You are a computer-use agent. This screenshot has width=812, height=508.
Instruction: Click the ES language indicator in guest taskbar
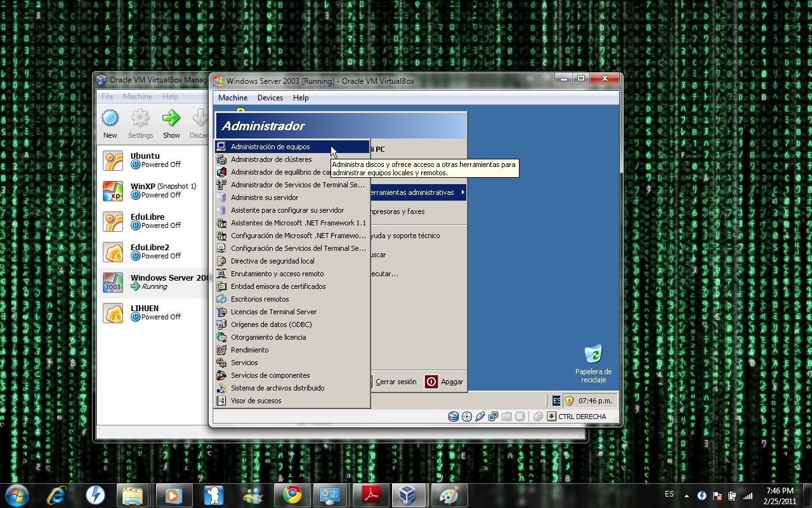556,401
